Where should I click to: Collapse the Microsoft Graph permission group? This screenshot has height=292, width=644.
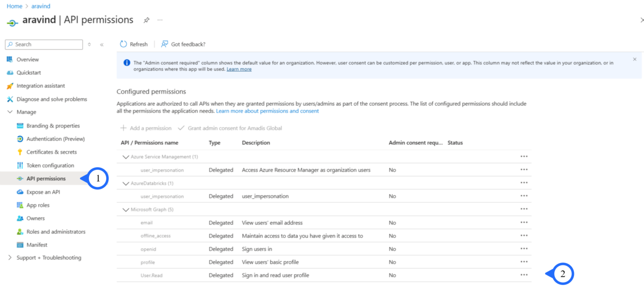[126, 210]
